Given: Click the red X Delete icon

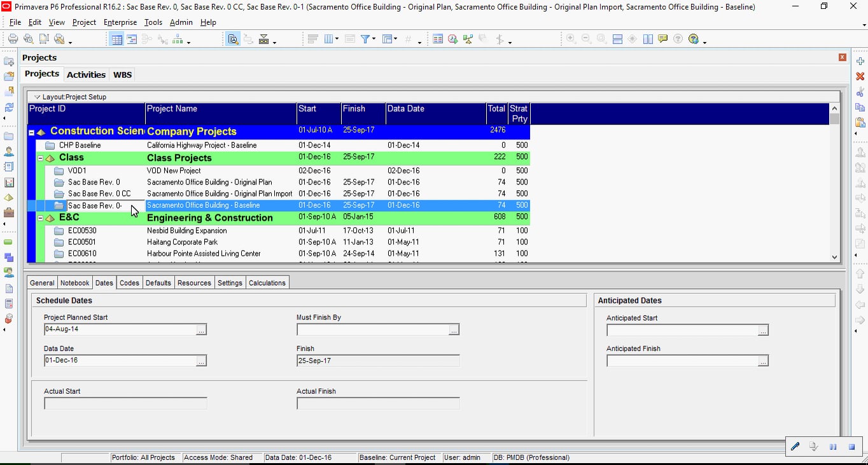Looking at the screenshot, I should 860,76.
